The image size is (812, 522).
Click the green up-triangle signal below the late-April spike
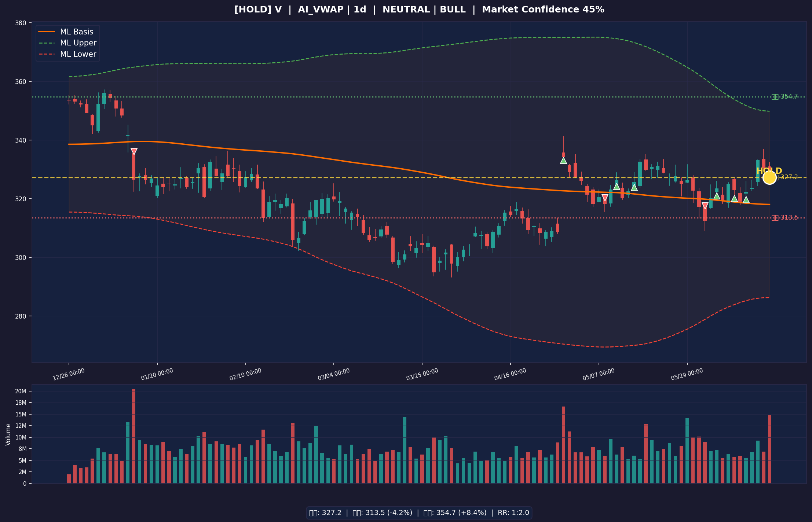pyautogui.click(x=563, y=160)
